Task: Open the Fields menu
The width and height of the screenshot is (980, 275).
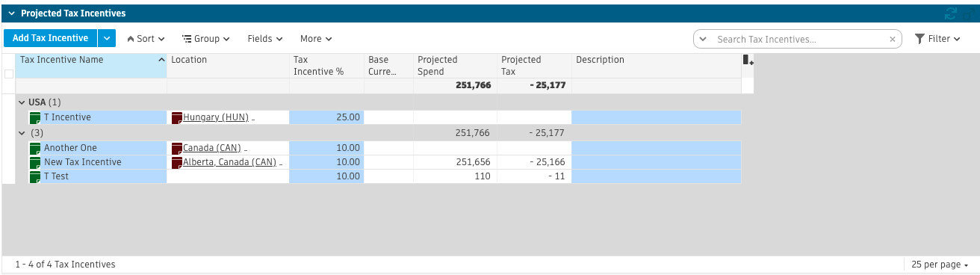Action: [x=265, y=39]
